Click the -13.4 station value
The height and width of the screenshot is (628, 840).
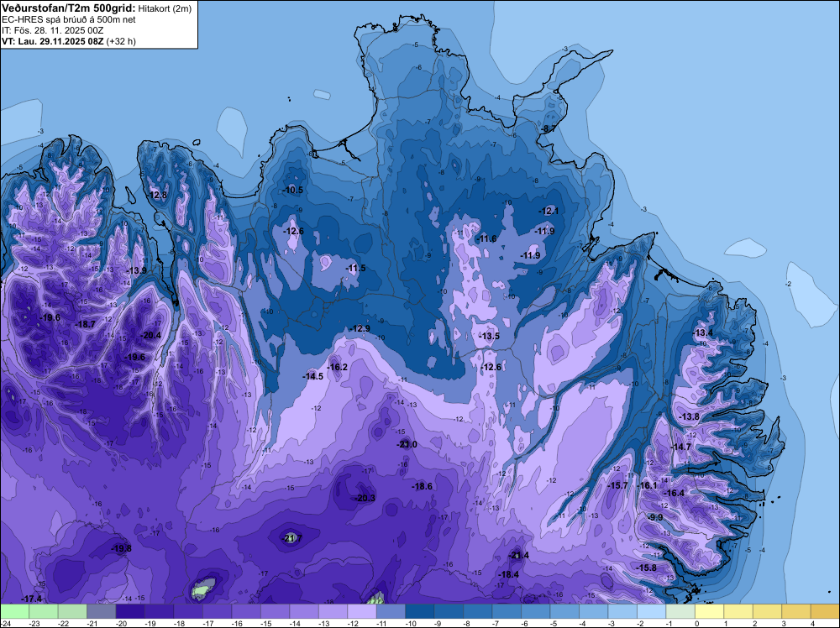click(703, 333)
